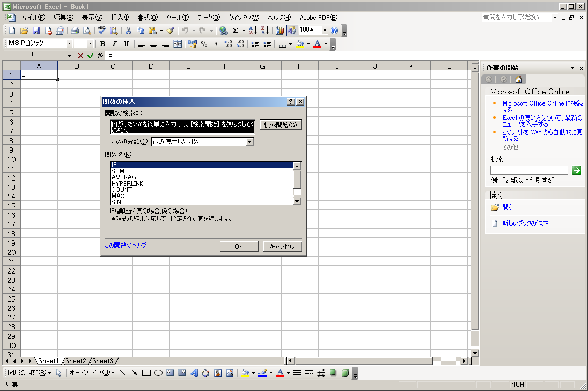Click the AutoSum sigma icon
Viewport: 588px width, 391px height.
pos(236,31)
